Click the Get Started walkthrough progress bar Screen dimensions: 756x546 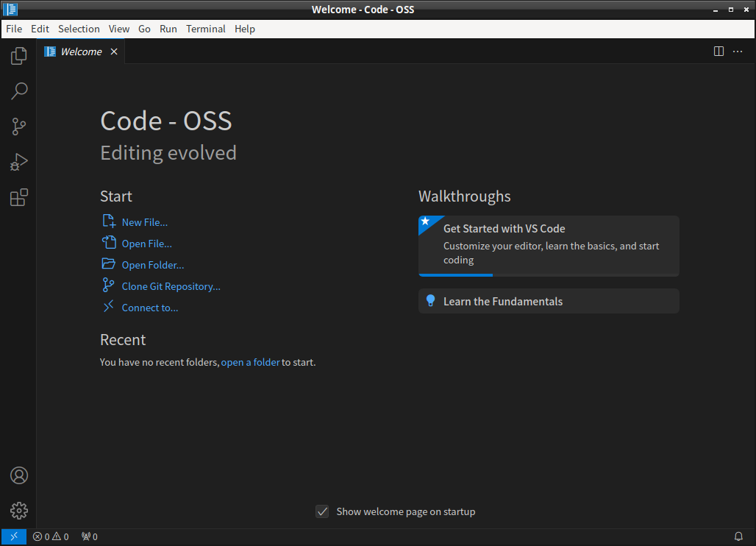549,275
